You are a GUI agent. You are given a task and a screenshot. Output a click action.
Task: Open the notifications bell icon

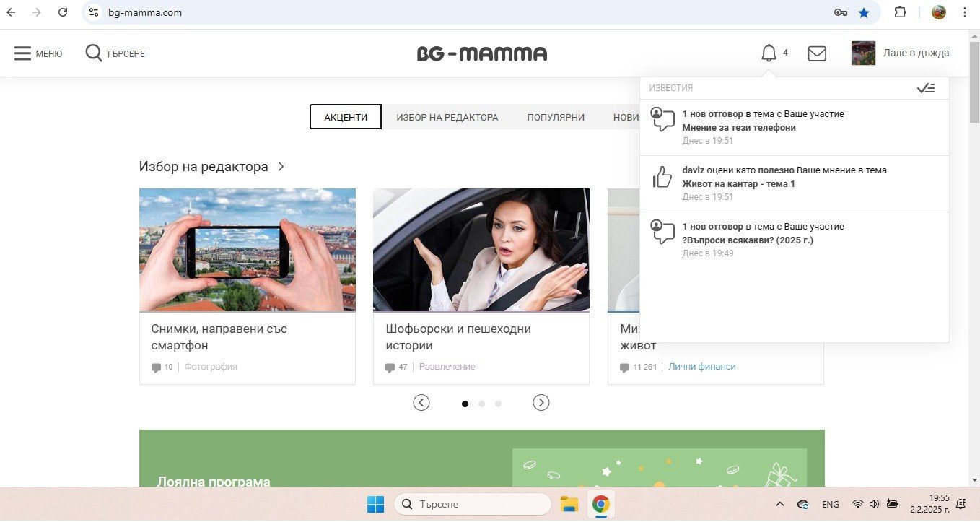[x=769, y=53]
